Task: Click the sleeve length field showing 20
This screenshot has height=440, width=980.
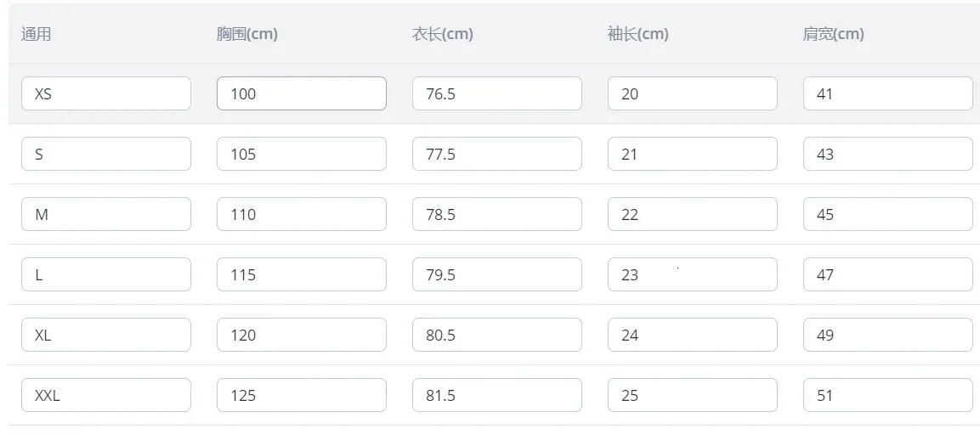Action: [x=693, y=93]
